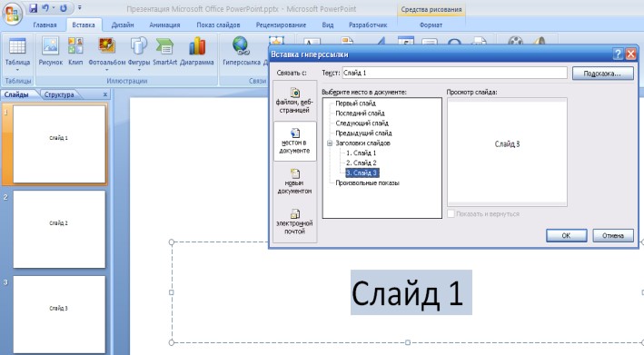Choose 2. Слайд 2 in document list
The height and width of the screenshot is (355, 644).
click(x=361, y=163)
